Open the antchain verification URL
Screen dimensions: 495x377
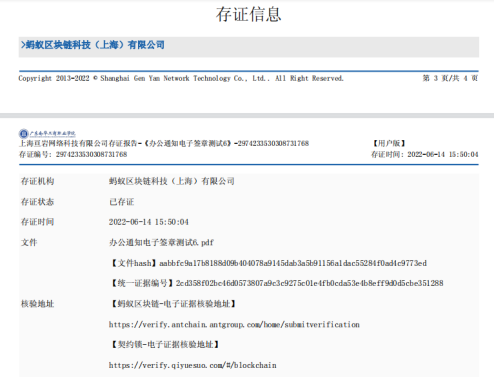[x=234, y=324]
